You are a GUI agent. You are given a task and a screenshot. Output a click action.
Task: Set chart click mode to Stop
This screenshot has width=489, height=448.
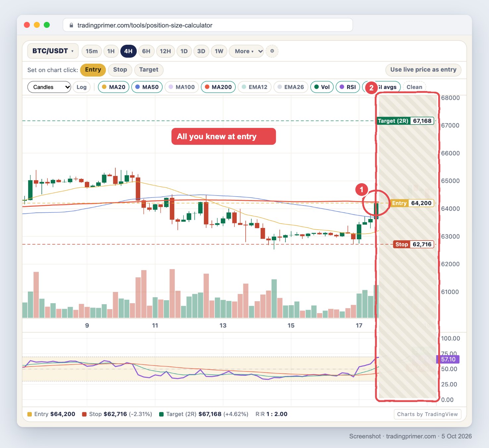click(x=120, y=70)
